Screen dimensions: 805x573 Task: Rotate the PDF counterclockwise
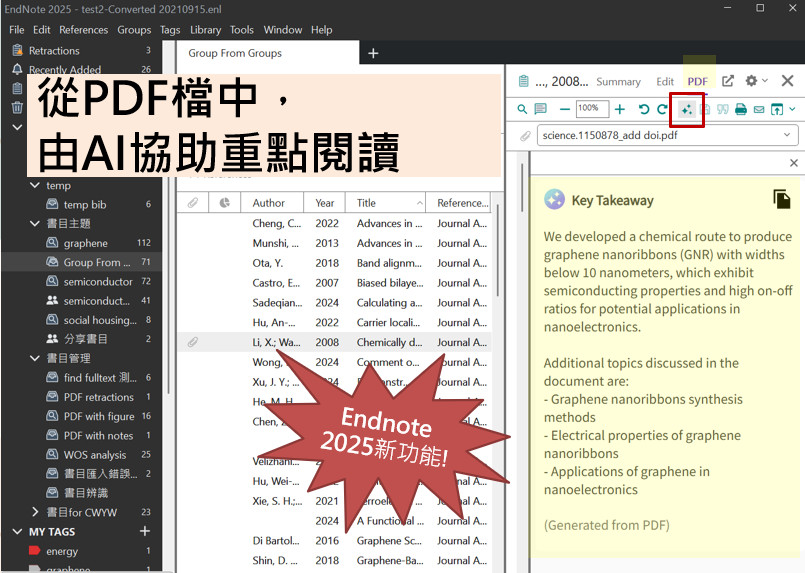pyautogui.click(x=643, y=109)
